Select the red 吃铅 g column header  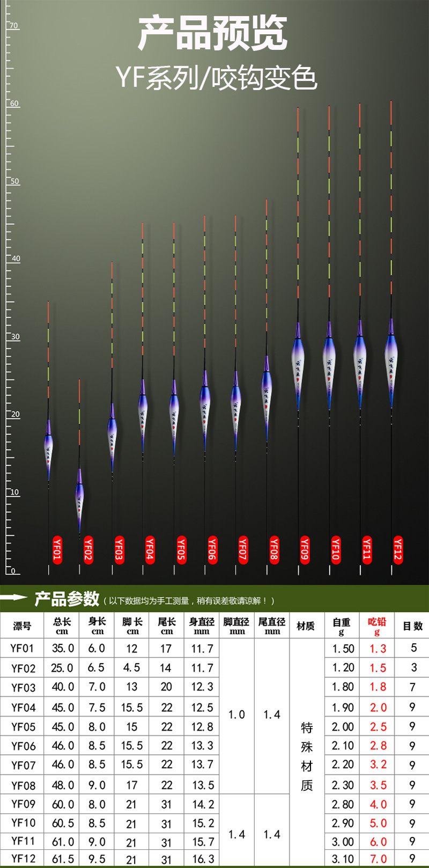coord(378,626)
